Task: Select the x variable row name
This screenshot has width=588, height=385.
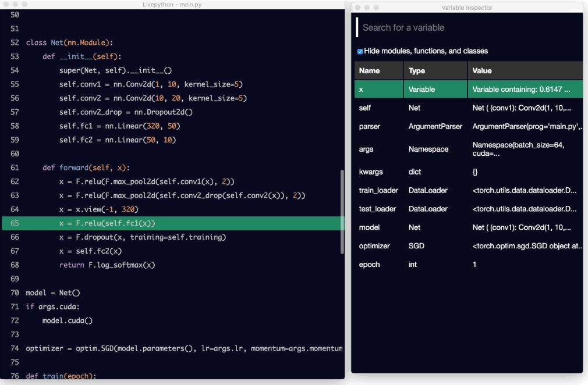Action: point(379,90)
